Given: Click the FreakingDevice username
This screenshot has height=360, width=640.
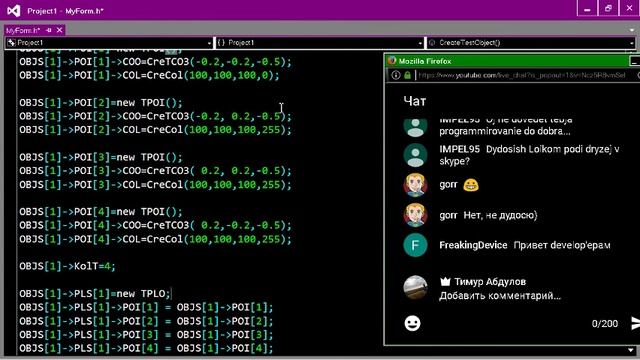Looking at the screenshot, I should click(x=473, y=245).
